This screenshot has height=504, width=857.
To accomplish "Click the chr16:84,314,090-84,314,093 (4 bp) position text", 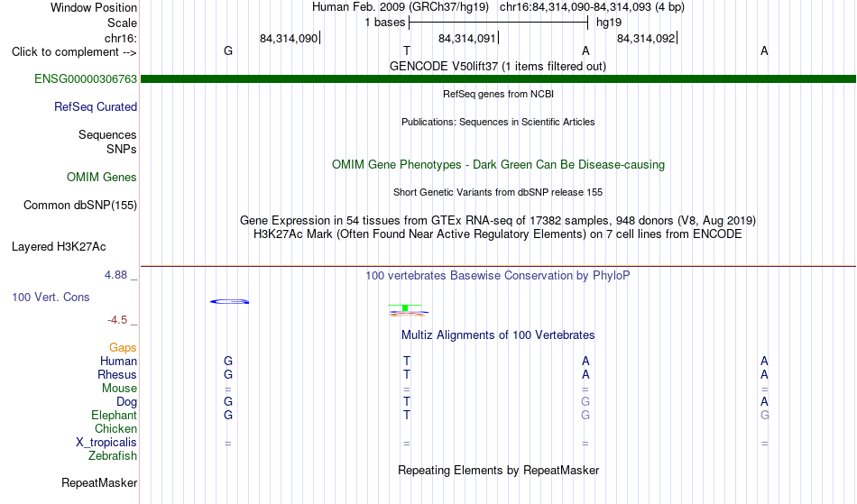I will point(592,7).
